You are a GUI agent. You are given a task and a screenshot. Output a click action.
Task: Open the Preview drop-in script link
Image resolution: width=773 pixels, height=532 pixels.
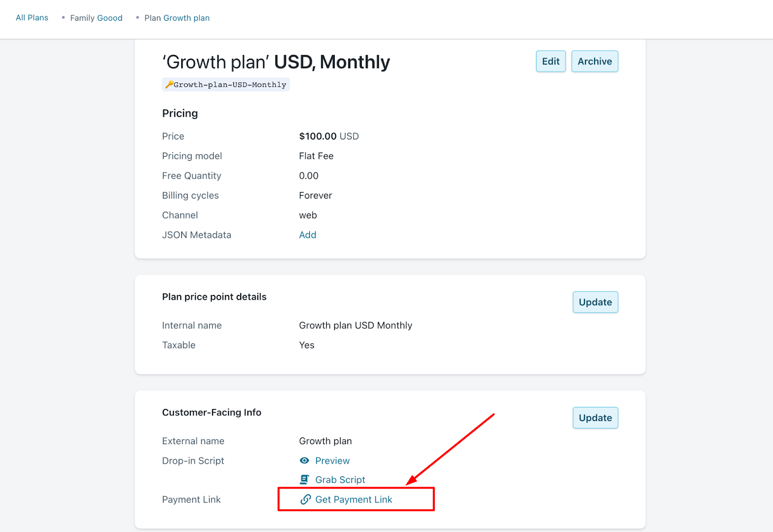coord(332,461)
